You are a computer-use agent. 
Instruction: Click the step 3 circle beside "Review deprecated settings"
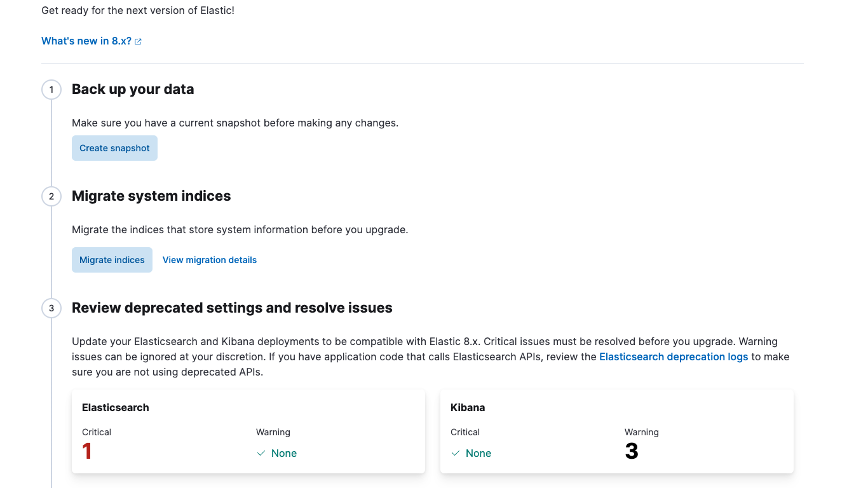pos(51,308)
